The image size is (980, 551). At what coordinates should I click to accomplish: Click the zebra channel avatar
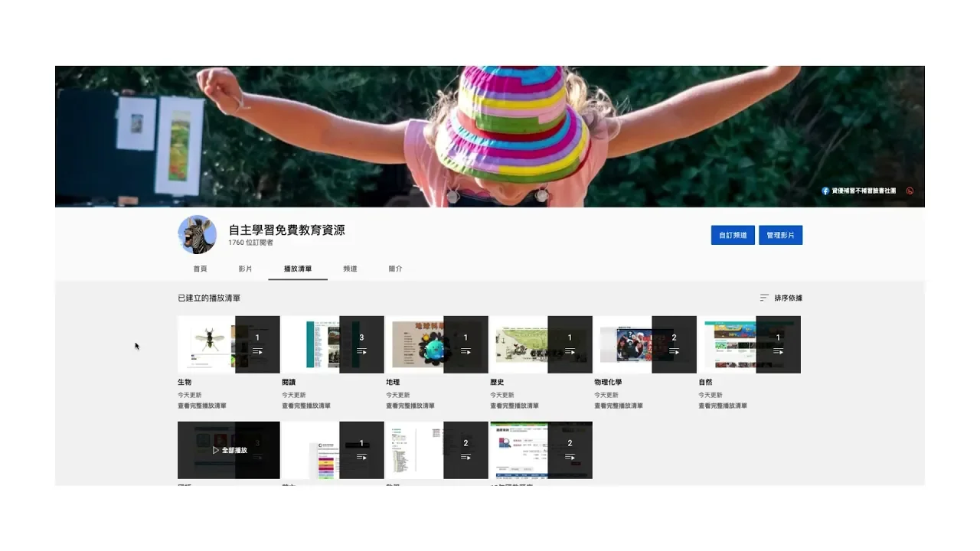(x=198, y=234)
